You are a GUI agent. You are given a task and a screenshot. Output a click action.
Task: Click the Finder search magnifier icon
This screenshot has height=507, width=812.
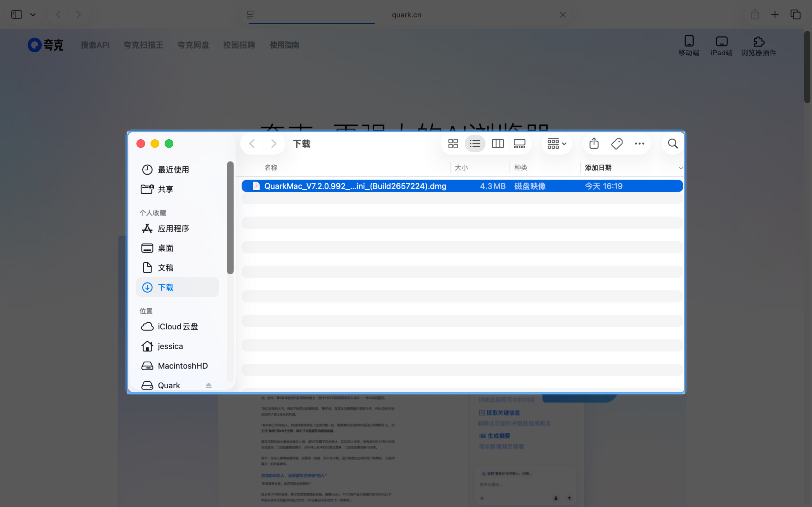673,144
